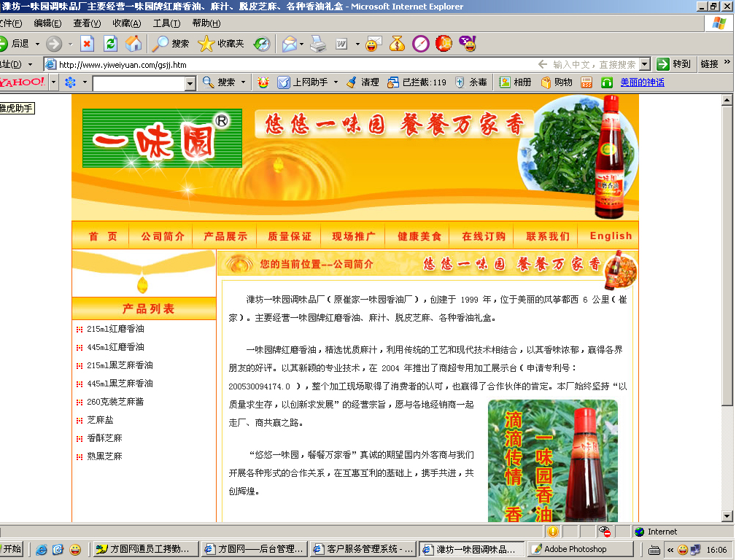Click the blocked cookie privacy icon in status bar
The width and height of the screenshot is (747, 560).
[605, 532]
